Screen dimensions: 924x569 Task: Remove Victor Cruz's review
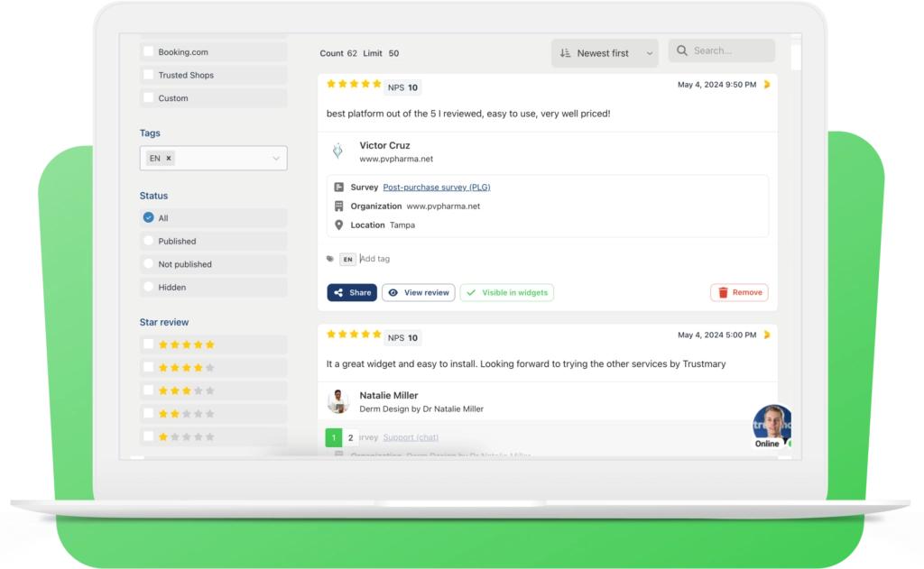[739, 293]
